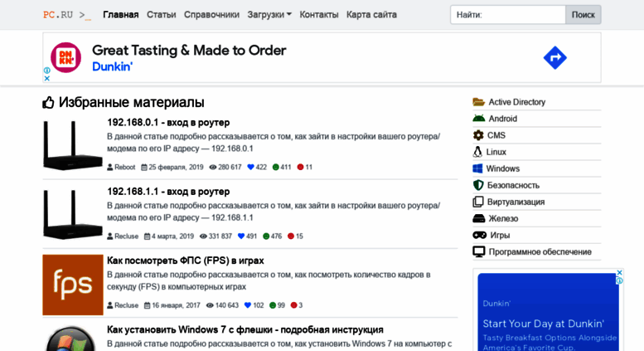Open article 192.168.1.1 - вход в роутер
This screenshot has height=351, width=644.
pyautogui.click(x=168, y=192)
